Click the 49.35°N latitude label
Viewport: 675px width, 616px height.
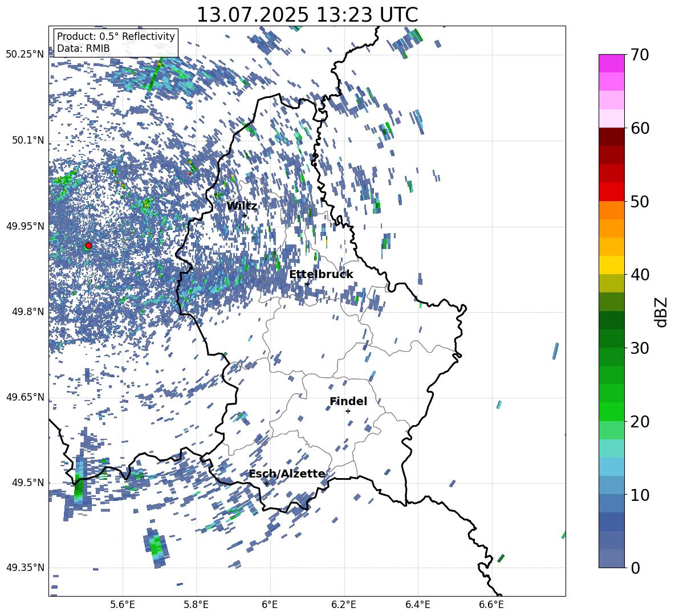tap(25, 568)
